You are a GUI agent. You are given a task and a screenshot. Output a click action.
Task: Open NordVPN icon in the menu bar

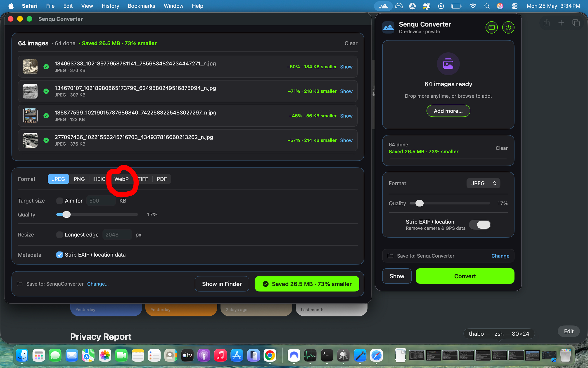point(399,6)
